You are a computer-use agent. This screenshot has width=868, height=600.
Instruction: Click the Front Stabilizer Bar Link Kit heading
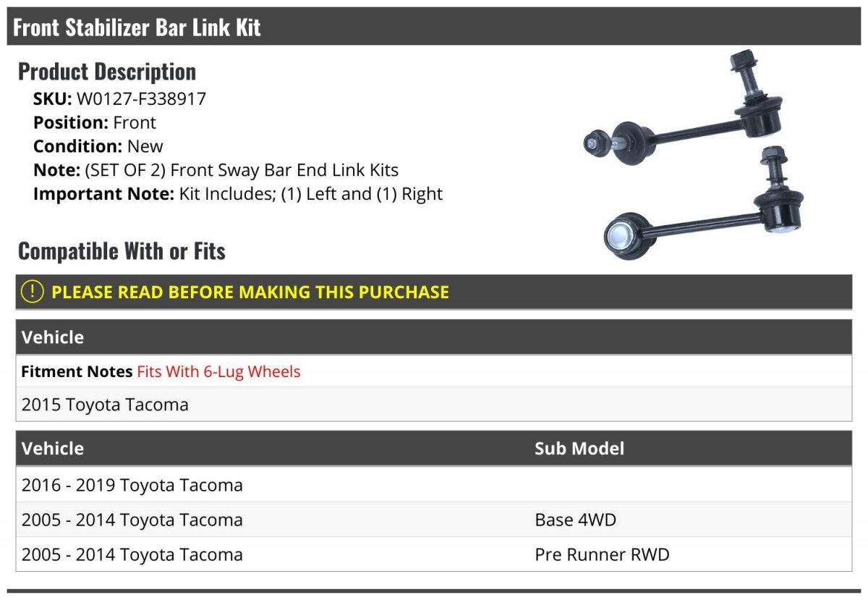[137, 28]
